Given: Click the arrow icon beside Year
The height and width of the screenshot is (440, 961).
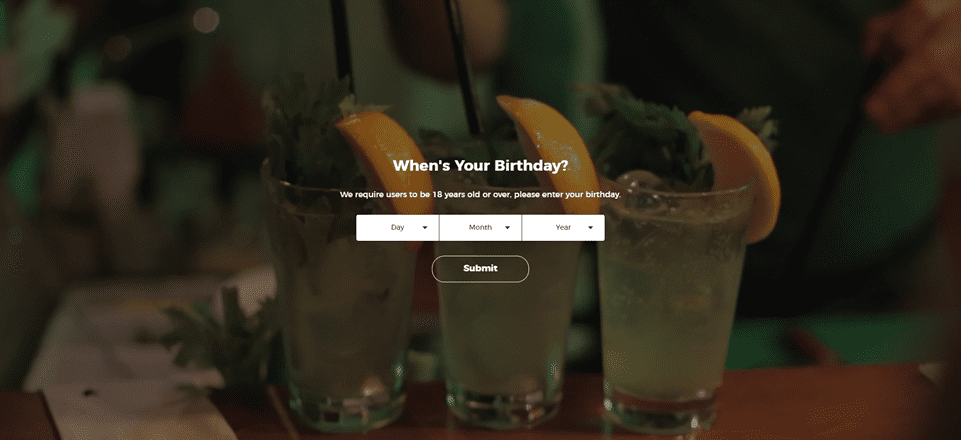Looking at the screenshot, I should pos(590,227).
